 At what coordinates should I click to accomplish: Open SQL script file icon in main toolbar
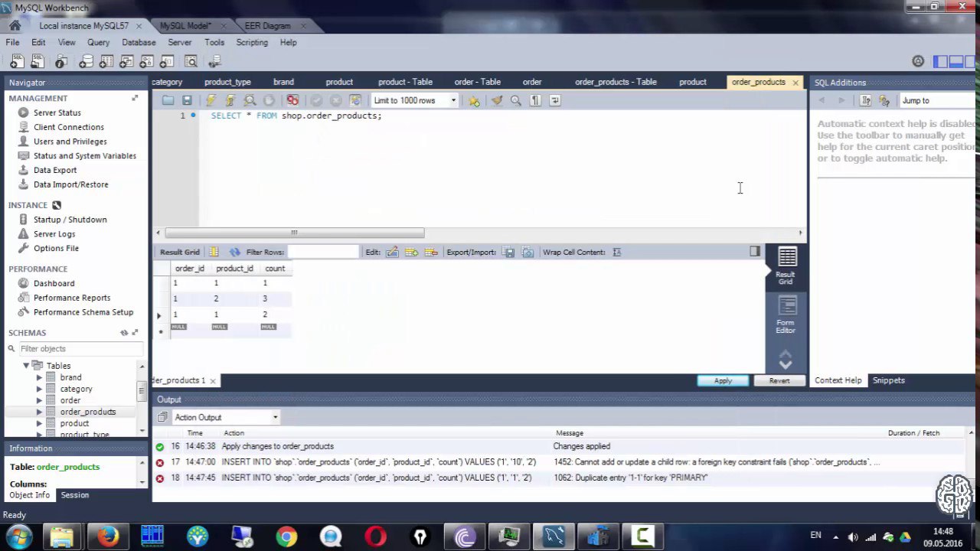coord(37,62)
